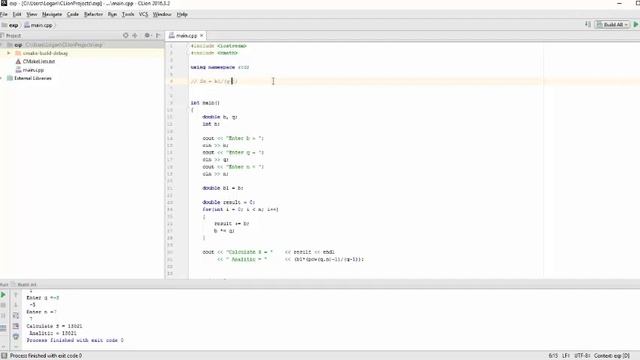Click the exp breadcrumb in navigation bar

tap(11, 25)
